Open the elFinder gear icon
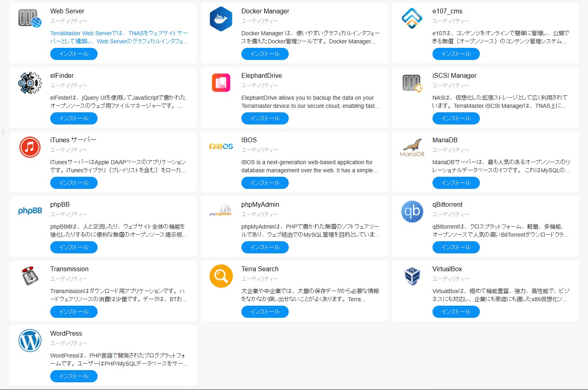Image resolution: width=588 pixels, height=390 pixels. click(x=30, y=83)
